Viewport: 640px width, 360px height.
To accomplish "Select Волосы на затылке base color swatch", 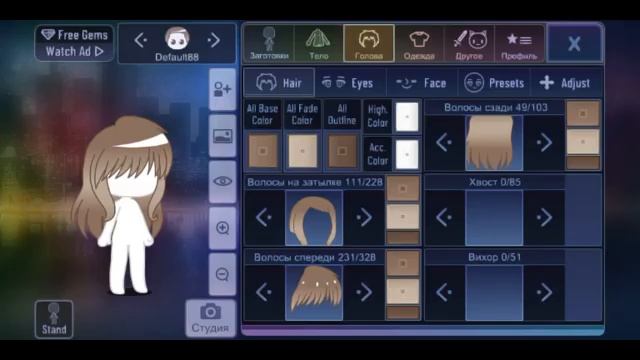I will pos(403,189).
